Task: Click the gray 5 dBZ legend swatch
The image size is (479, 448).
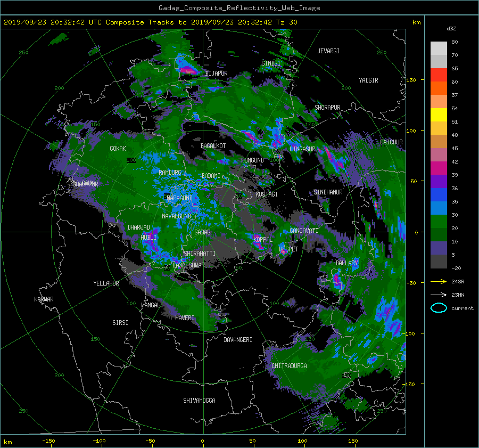Action: point(439,262)
